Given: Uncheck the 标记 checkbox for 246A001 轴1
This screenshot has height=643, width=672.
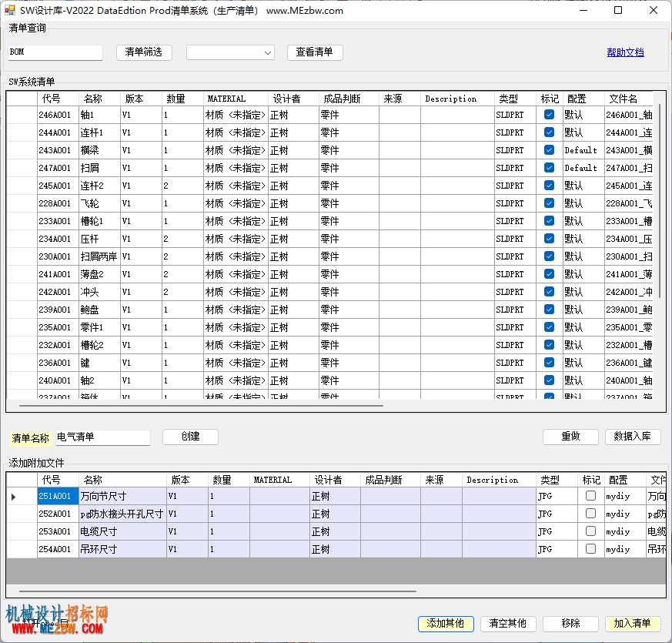Looking at the screenshot, I should click(549, 115).
